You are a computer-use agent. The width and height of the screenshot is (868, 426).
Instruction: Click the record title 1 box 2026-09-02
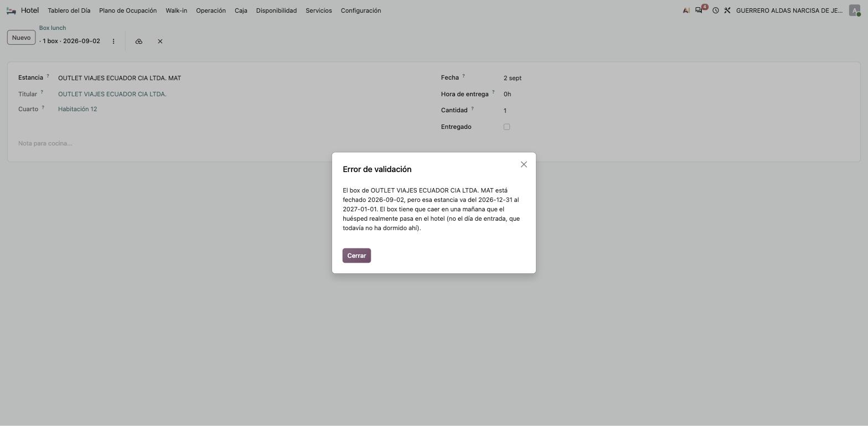click(x=70, y=41)
